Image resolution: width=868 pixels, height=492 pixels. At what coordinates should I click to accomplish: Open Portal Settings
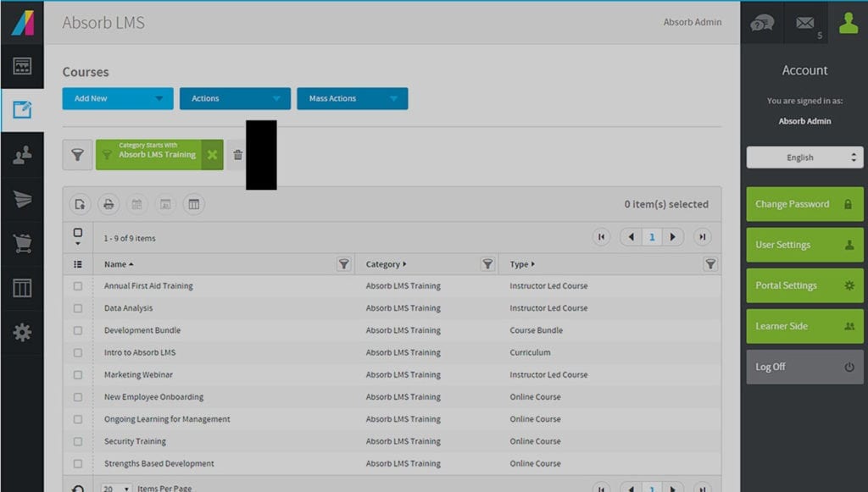pyautogui.click(x=804, y=285)
